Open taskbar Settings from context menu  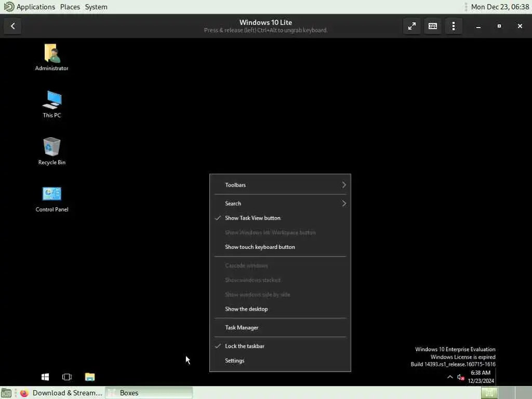coord(280,361)
